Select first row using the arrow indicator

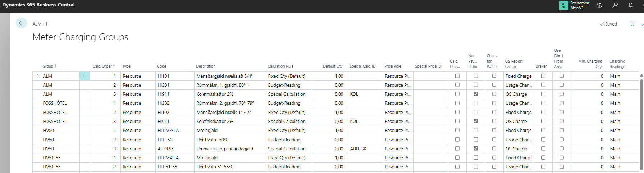[37, 76]
